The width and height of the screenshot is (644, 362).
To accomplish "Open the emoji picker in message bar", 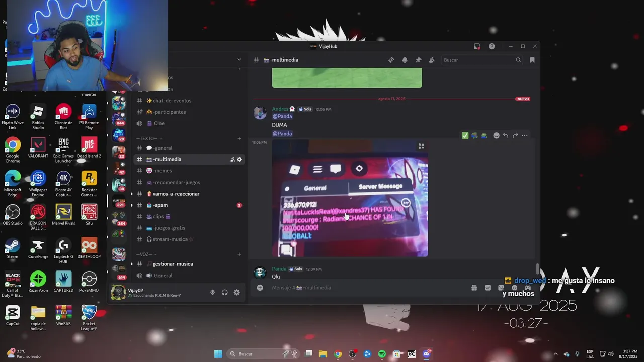I will tap(514, 288).
